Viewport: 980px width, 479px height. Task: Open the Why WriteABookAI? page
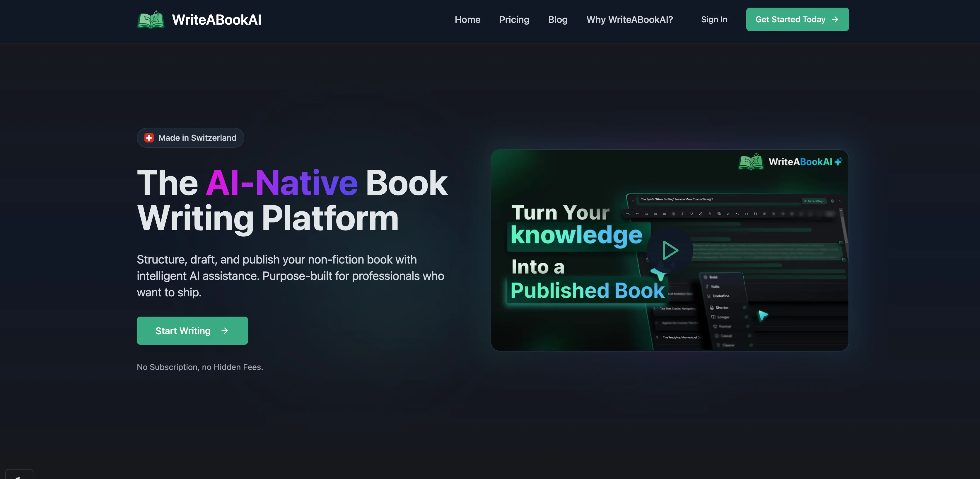pyautogui.click(x=630, y=19)
